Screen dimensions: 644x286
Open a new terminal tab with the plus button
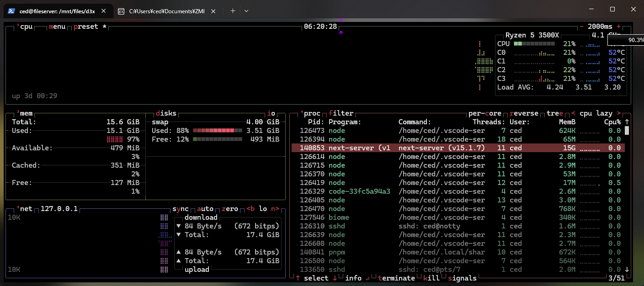(x=233, y=11)
